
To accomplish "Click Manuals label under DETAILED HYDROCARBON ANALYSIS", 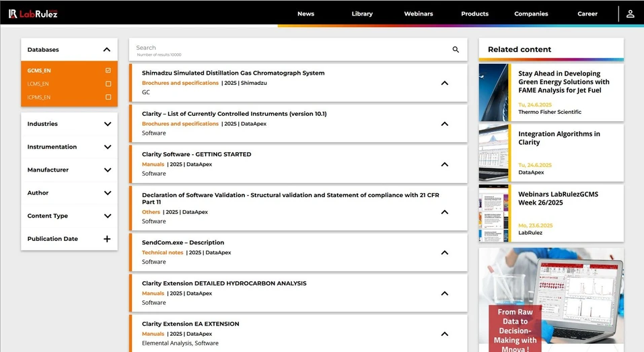I will 153,293.
